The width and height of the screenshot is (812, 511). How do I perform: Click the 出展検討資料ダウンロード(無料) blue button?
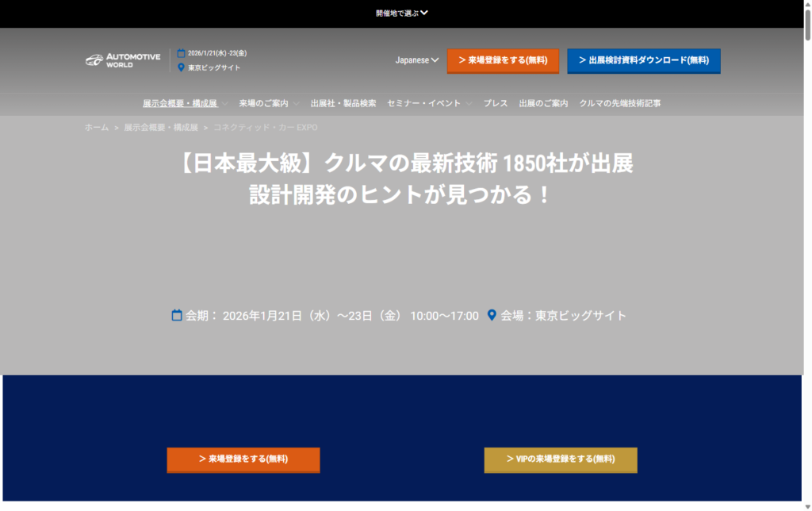point(644,60)
